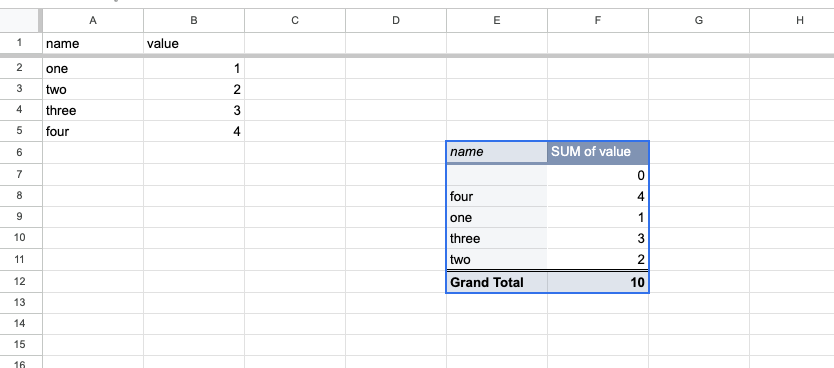Select pivot value 1 in F9
Image resolution: width=834 pixels, height=368 pixels.
click(598, 218)
